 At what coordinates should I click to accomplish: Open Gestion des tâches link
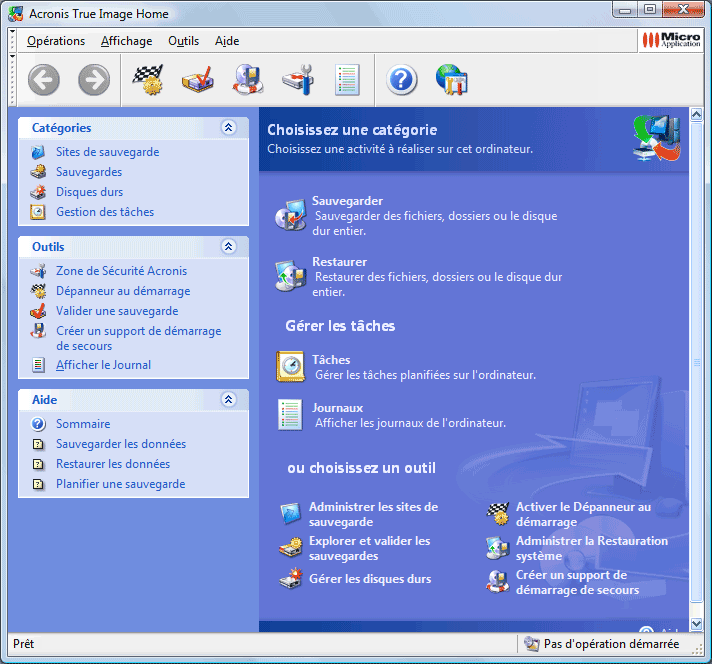tap(105, 212)
